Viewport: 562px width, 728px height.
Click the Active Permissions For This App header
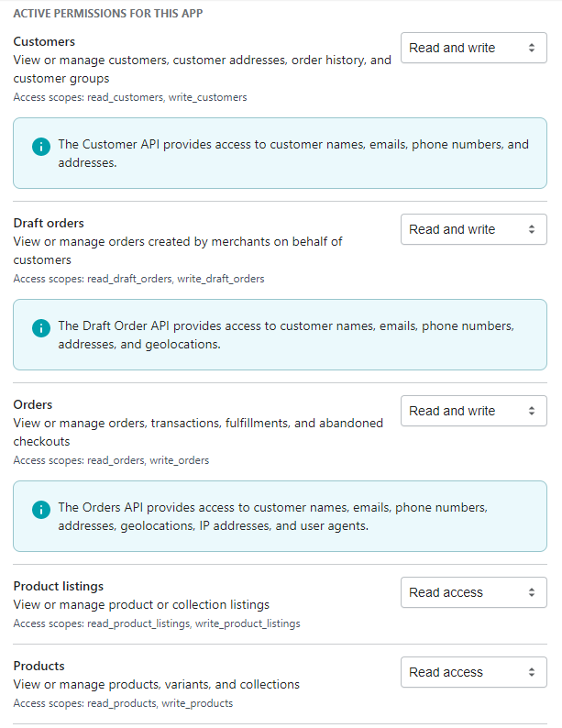108,14
